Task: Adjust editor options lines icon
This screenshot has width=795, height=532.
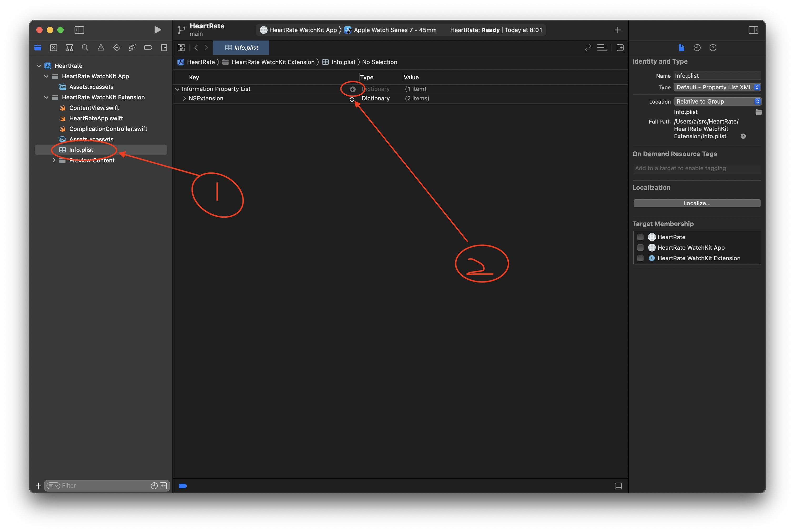Action: tap(602, 48)
